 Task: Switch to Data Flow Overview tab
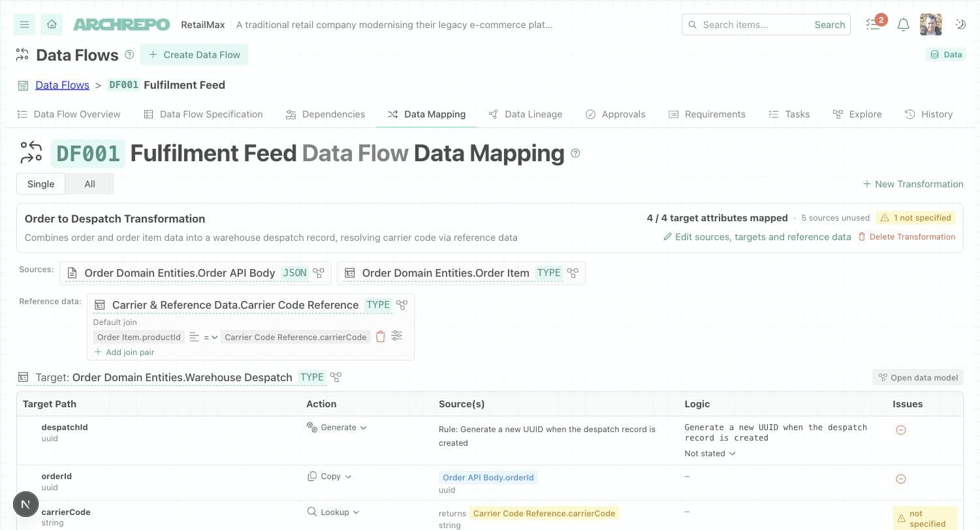69,114
